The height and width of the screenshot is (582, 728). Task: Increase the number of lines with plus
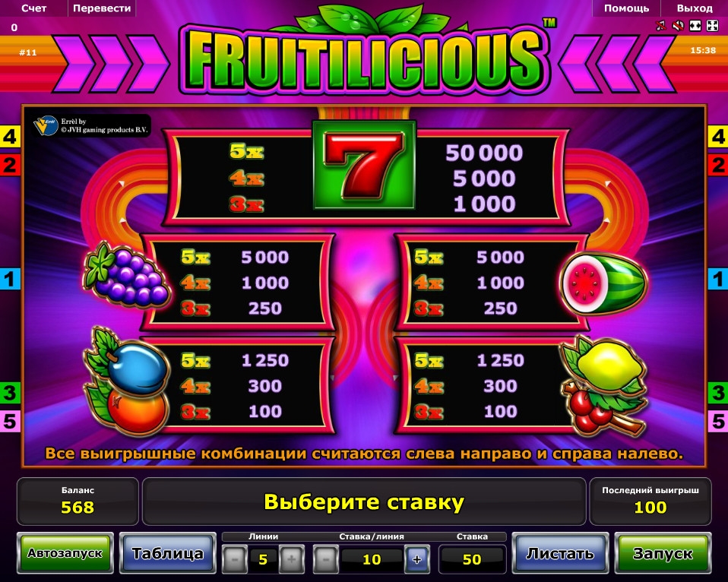tap(292, 559)
